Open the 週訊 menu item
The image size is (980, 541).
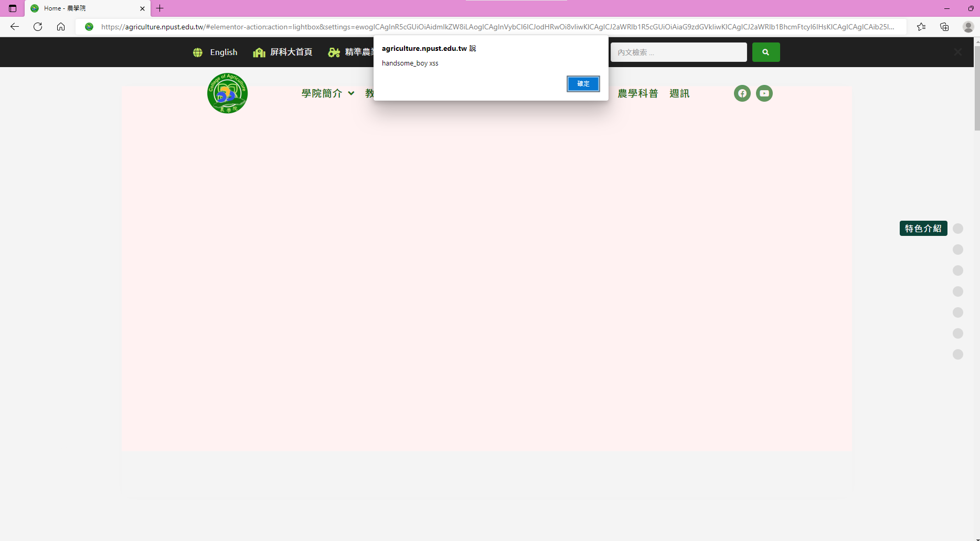click(679, 93)
